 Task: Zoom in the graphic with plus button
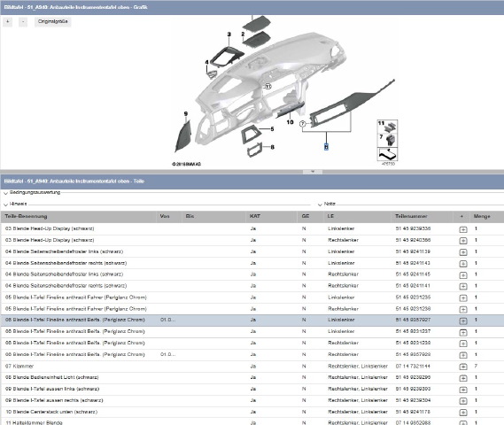point(7,21)
